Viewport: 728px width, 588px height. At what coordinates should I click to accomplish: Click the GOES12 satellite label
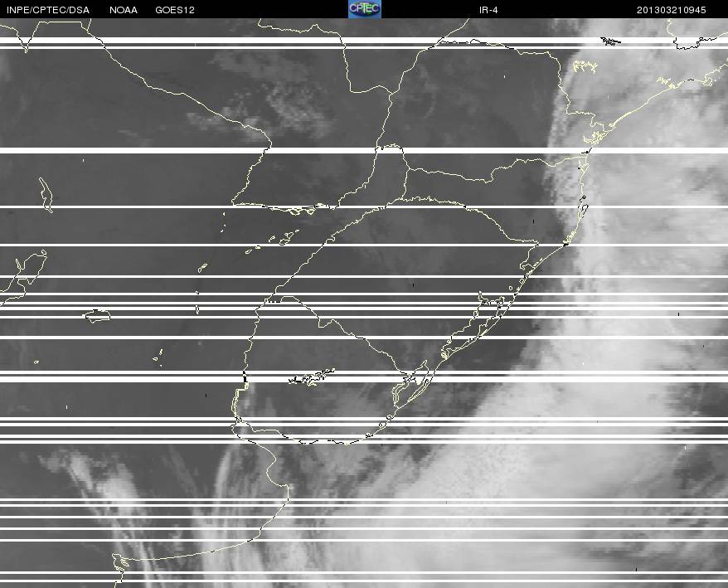pos(175,10)
